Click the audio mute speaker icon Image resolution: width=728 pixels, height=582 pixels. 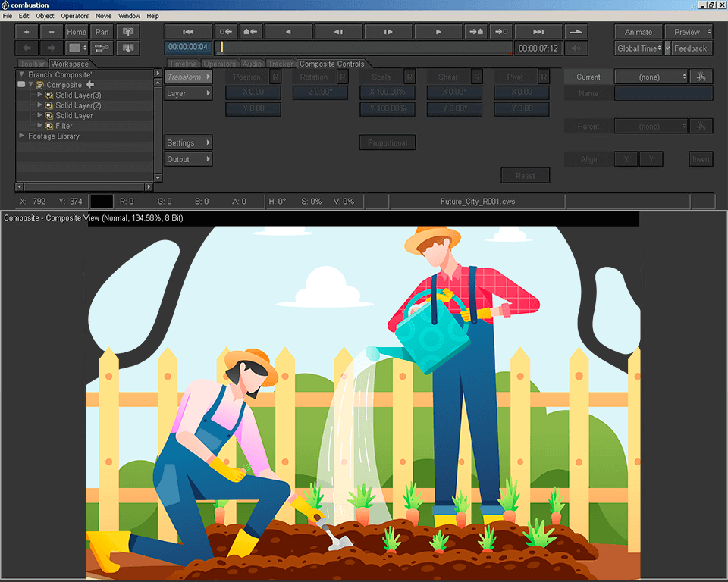coord(576,48)
